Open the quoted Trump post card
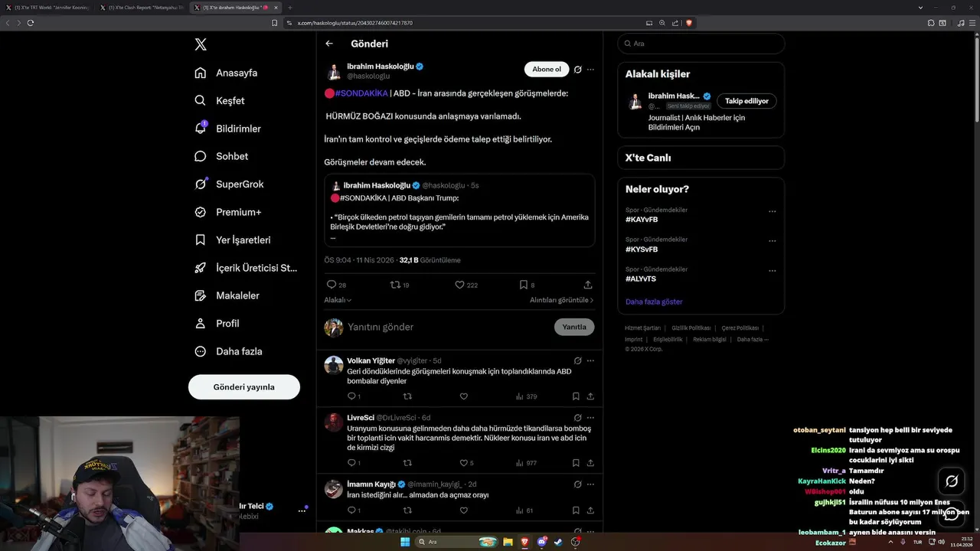 [x=459, y=210]
